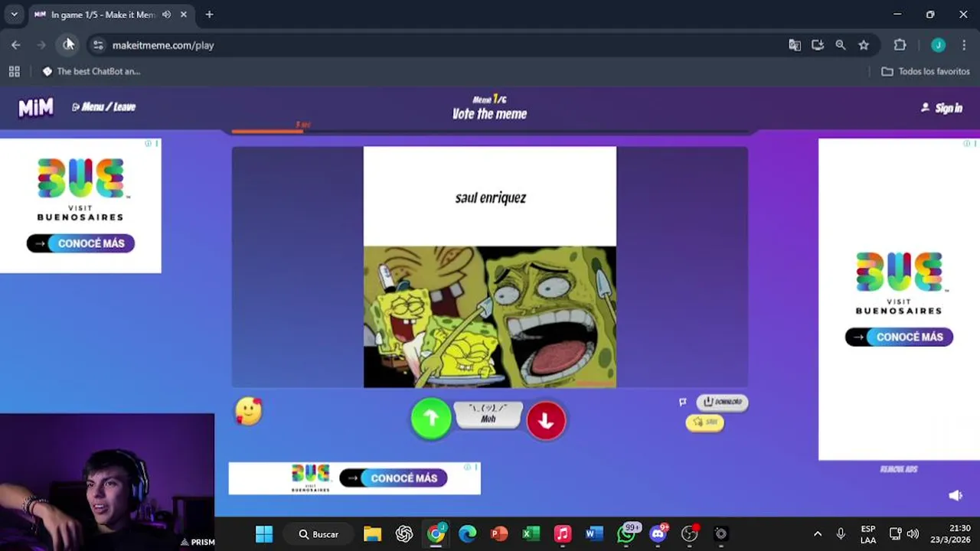The height and width of the screenshot is (551, 980).
Task: Expand the tab search dropdown
Action: click(x=14, y=14)
